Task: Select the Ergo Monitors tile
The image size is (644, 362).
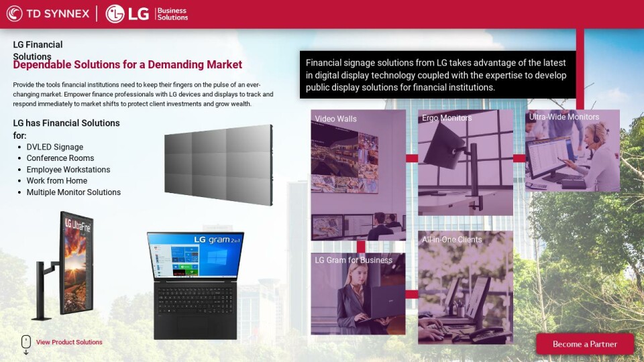Action: tap(465, 162)
